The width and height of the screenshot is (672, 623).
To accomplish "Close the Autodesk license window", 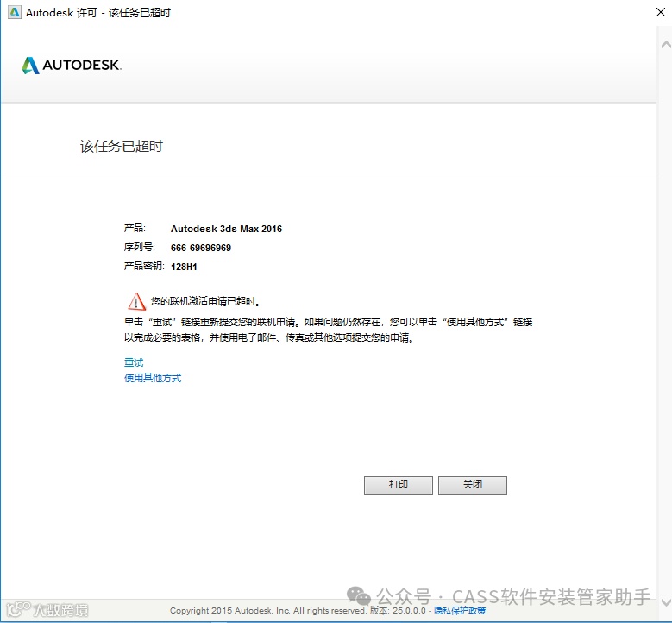I will [661, 12].
